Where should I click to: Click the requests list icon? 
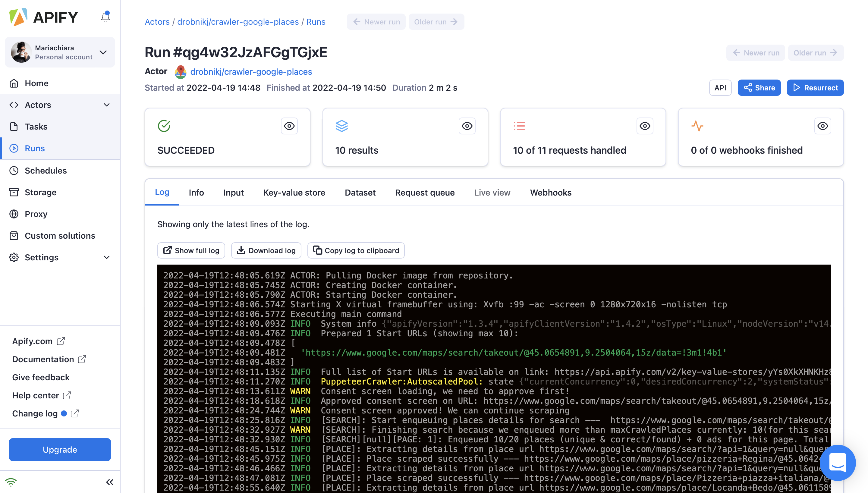[x=519, y=126]
